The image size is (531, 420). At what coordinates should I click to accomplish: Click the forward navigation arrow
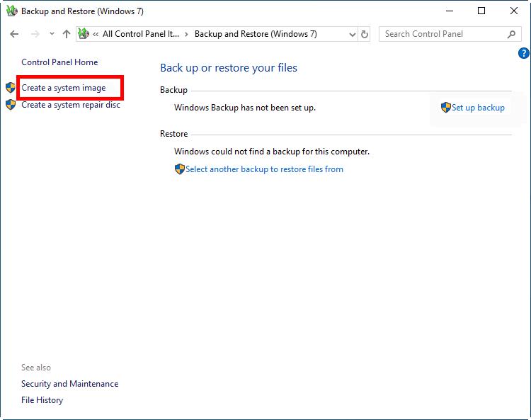pos(35,34)
